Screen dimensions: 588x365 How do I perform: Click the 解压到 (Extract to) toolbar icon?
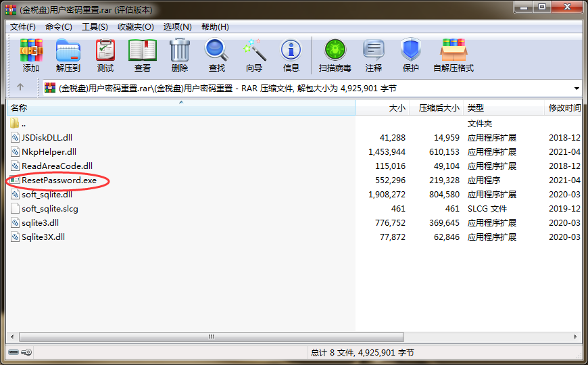[x=68, y=50]
